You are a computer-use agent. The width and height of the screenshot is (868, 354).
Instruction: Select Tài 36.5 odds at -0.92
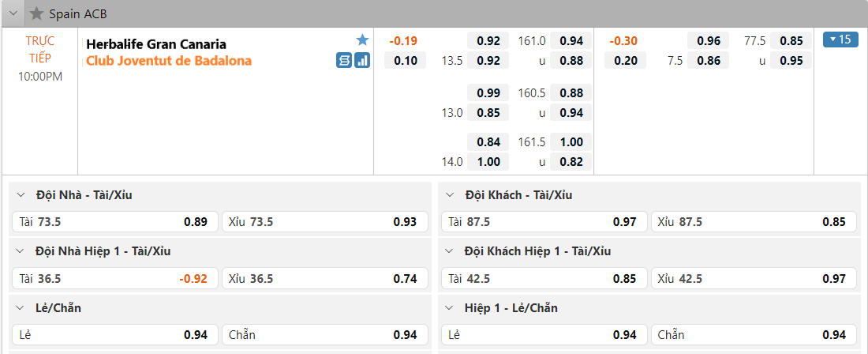pyautogui.click(x=115, y=278)
